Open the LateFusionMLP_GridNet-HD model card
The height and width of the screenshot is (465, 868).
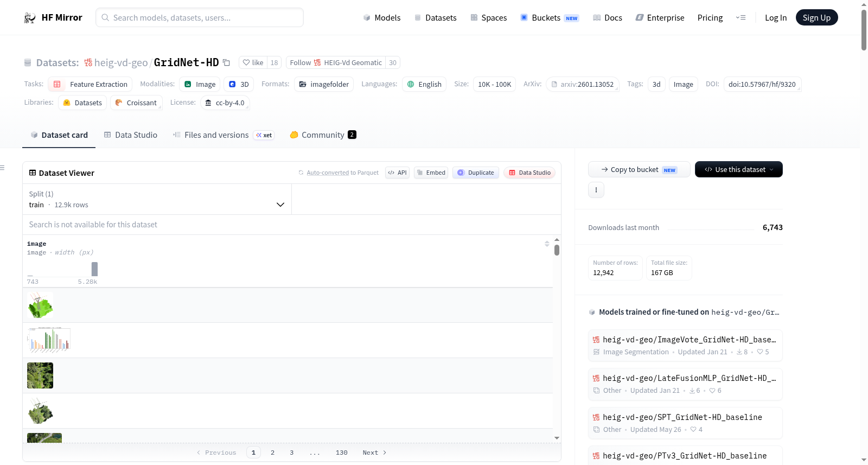pyautogui.click(x=685, y=384)
